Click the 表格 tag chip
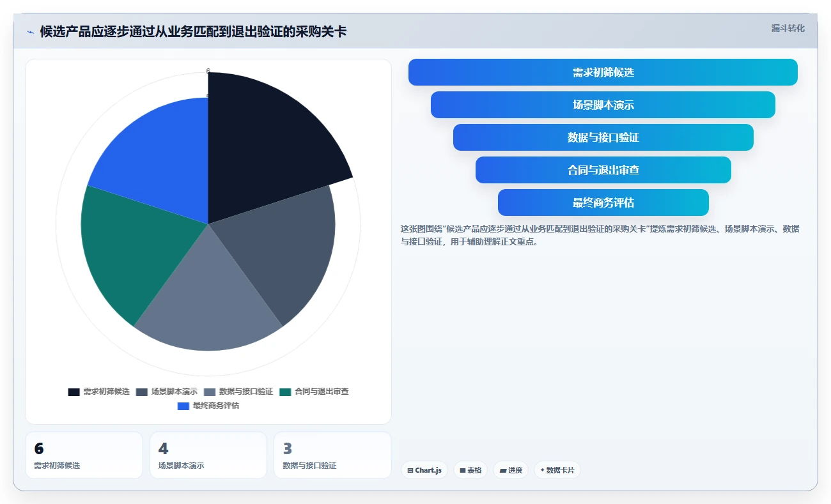 point(470,470)
